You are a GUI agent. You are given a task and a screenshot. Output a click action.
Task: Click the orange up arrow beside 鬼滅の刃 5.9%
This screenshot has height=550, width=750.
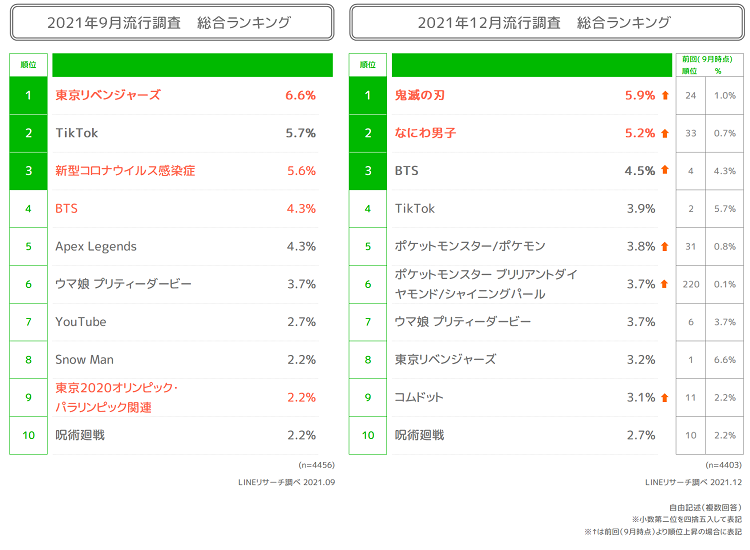pyautogui.click(x=665, y=96)
